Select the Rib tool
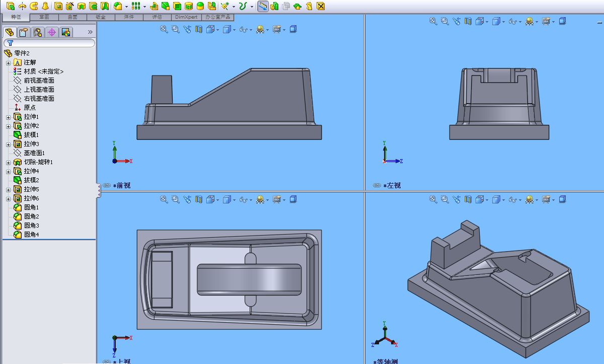Image resolution: width=604 pixels, height=364 pixels. pos(154,6)
